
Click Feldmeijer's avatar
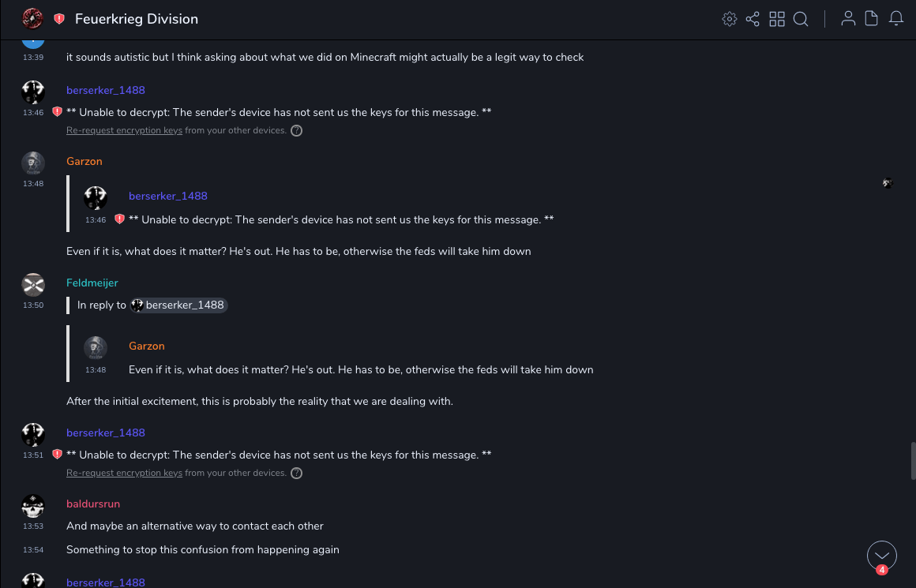point(33,284)
